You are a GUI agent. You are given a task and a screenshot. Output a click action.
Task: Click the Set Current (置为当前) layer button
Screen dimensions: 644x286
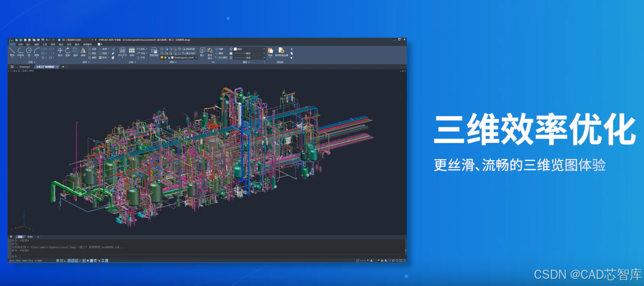[x=188, y=53]
